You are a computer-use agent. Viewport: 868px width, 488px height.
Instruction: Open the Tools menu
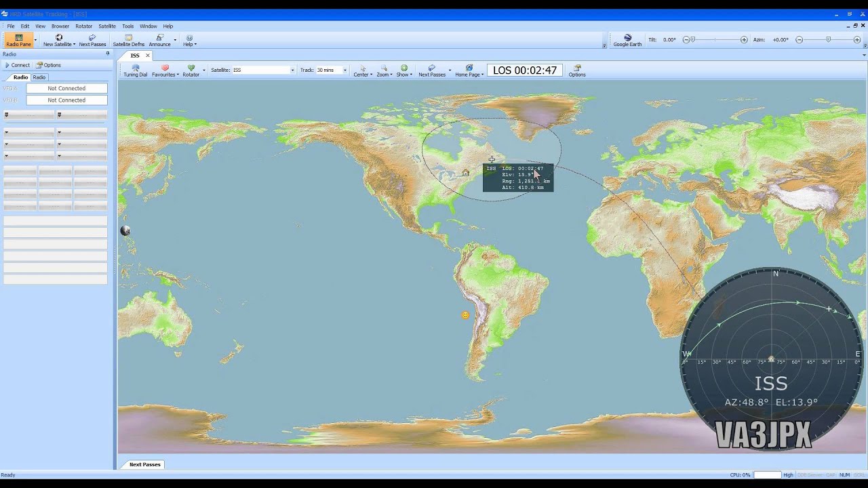128,26
